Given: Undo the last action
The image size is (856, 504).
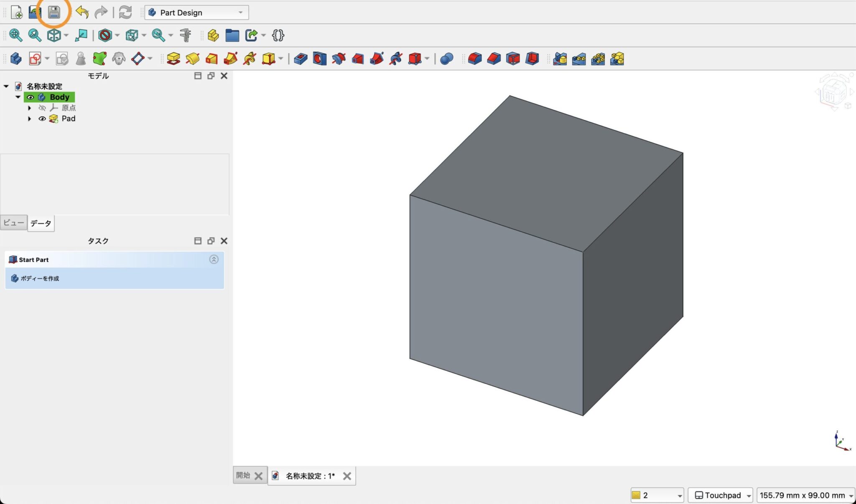Looking at the screenshot, I should point(82,13).
